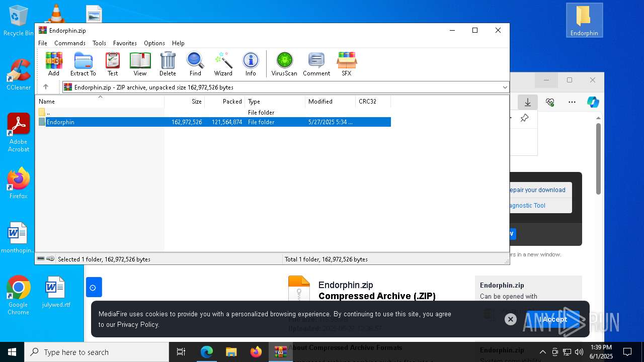644x362 pixels.
Task: Open Copilot in Edge
Action: [x=593, y=102]
